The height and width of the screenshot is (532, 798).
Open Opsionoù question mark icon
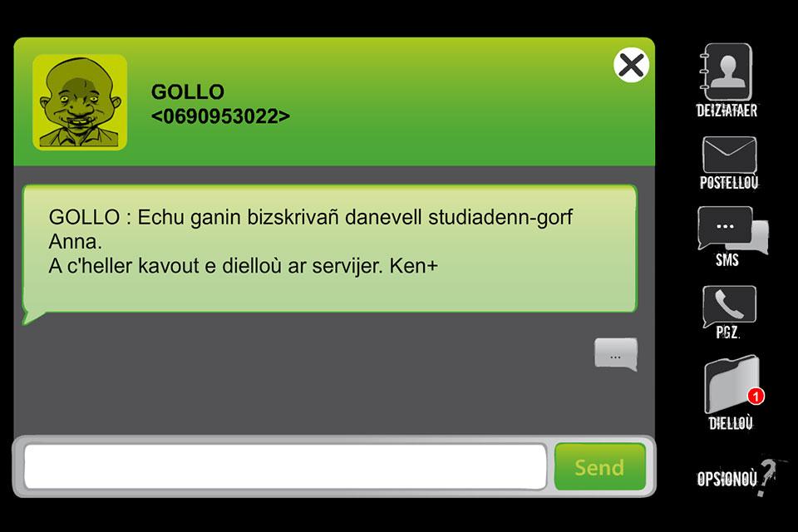(766, 477)
